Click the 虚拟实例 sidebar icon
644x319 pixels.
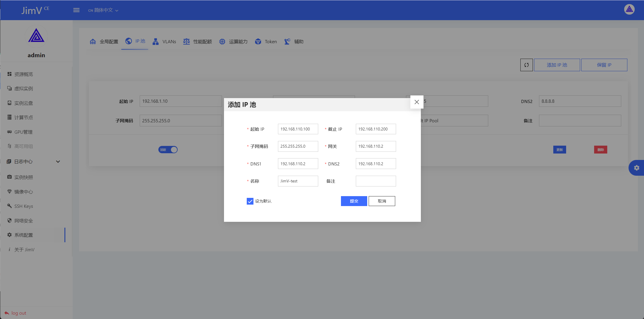(9, 88)
